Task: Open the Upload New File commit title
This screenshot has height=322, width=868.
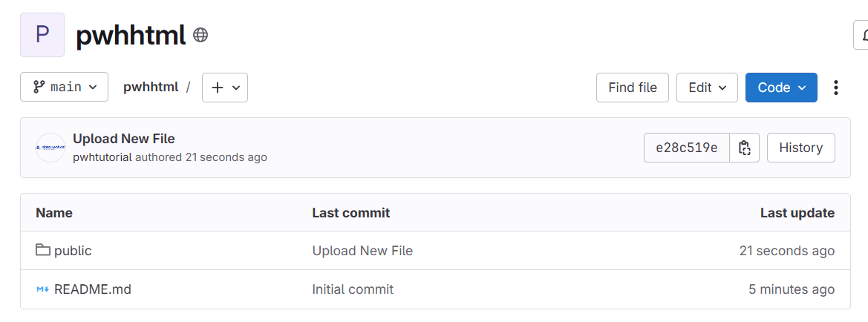Action: [124, 139]
